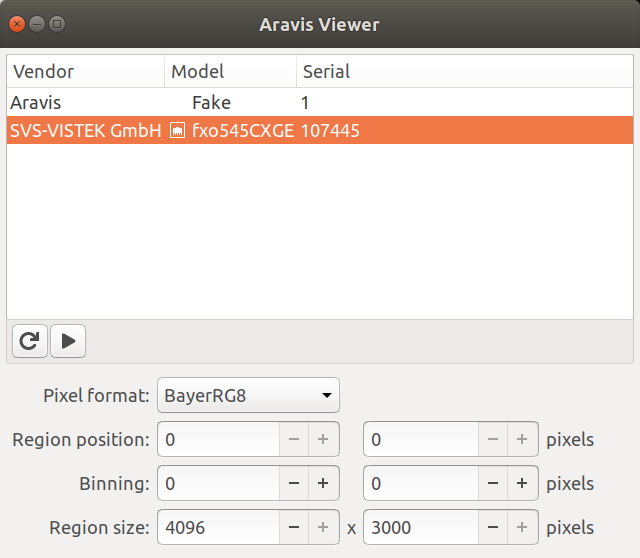Focus the Region position Y input field
Image resolution: width=640 pixels, height=558 pixels.
coord(421,439)
